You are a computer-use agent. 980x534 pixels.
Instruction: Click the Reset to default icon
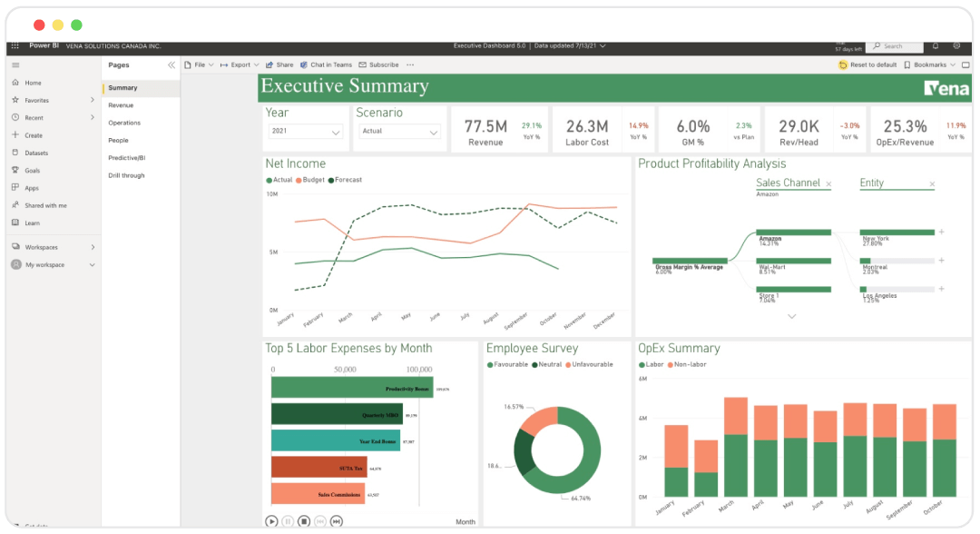point(844,64)
